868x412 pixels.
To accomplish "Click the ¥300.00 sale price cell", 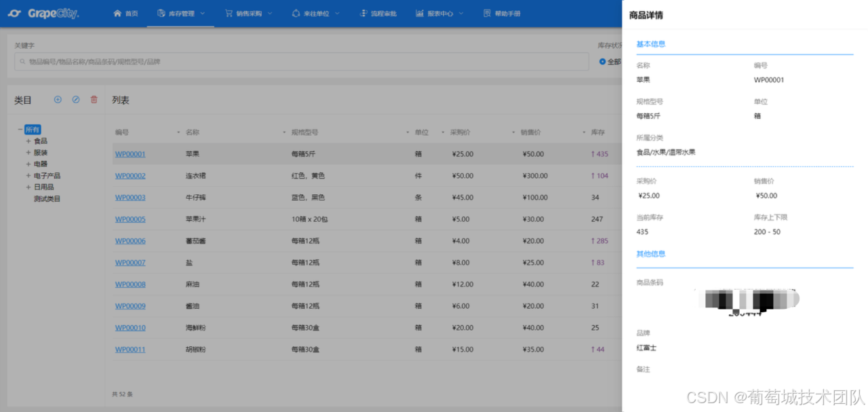I will (x=535, y=176).
